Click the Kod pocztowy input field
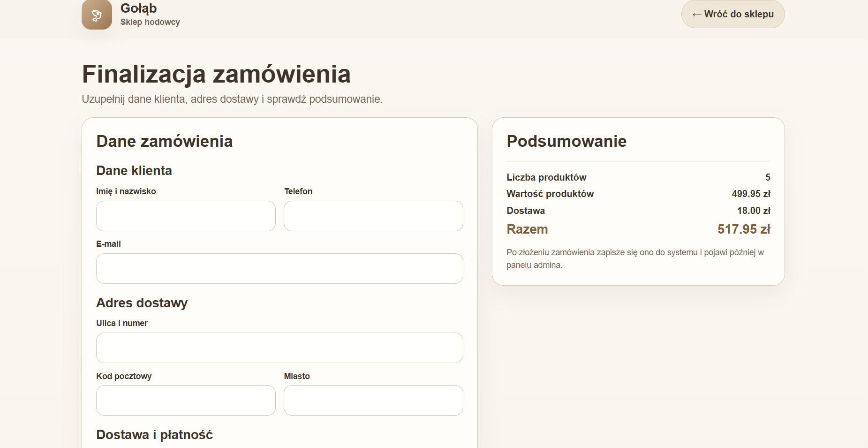 pos(186,400)
